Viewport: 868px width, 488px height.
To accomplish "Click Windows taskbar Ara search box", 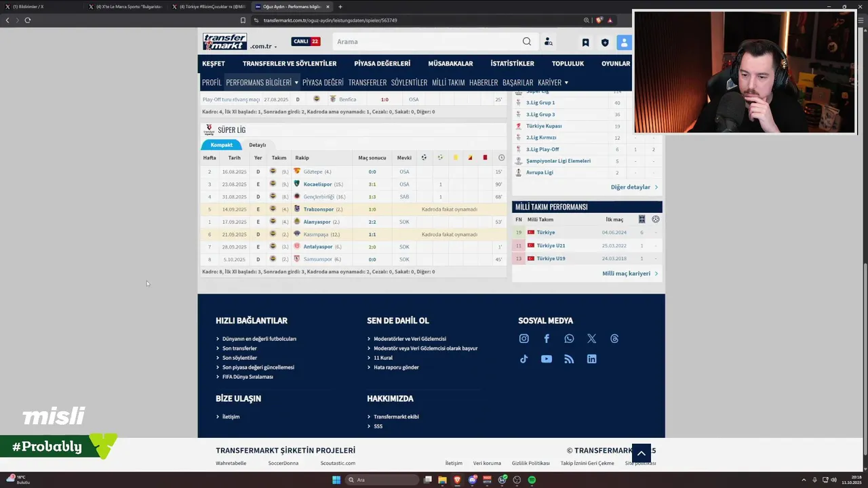I will point(381,480).
